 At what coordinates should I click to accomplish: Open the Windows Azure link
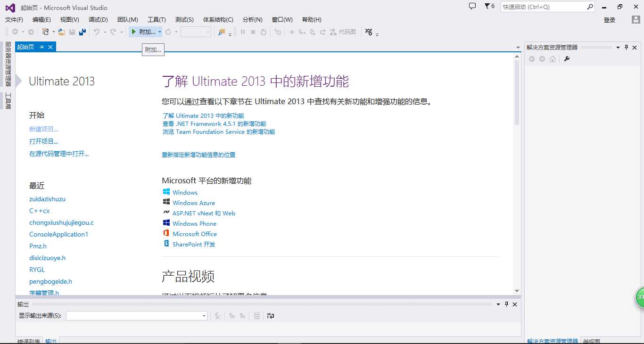point(194,203)
